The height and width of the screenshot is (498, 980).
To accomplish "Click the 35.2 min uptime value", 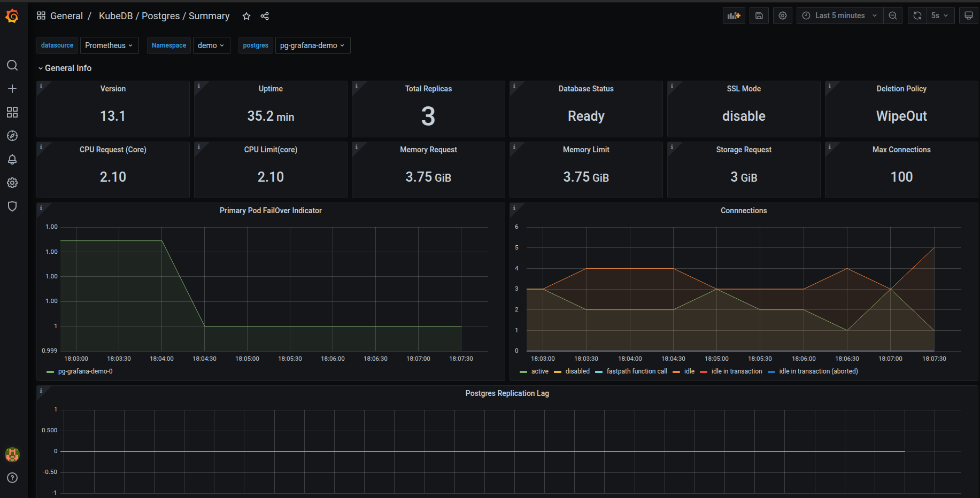I will coord(271,116).
